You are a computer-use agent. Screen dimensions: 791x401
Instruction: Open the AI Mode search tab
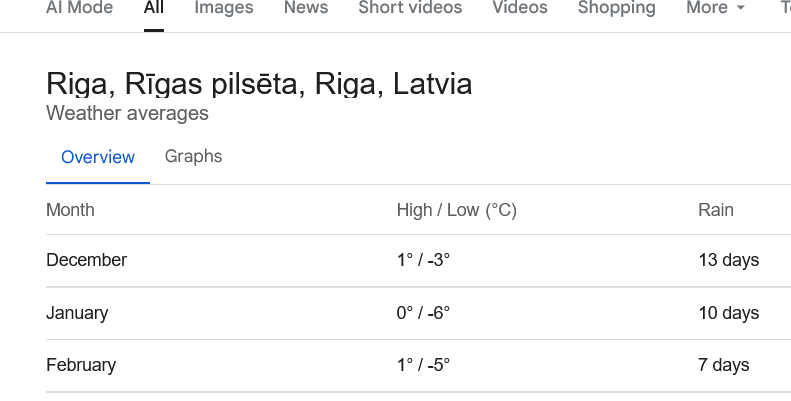[80, 8]
